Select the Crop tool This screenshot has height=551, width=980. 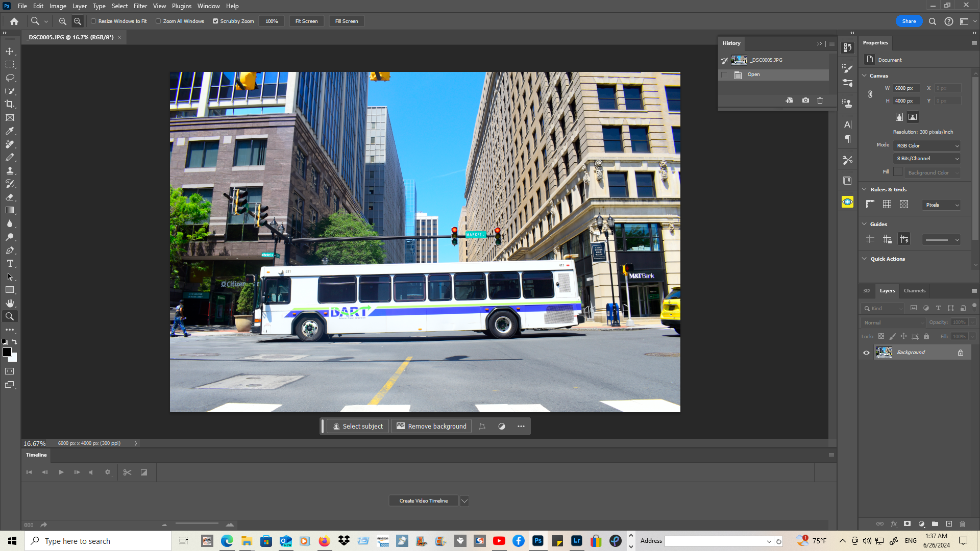(x=10, y=104)
